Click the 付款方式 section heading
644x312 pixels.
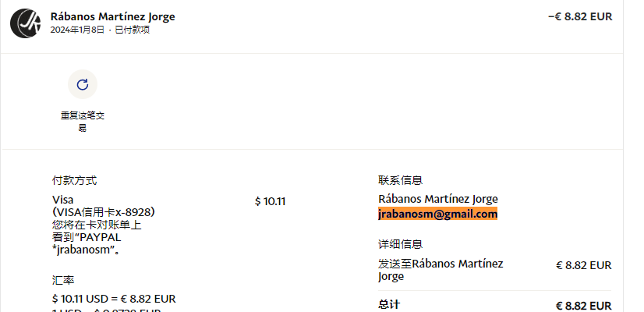coord(74,180)
